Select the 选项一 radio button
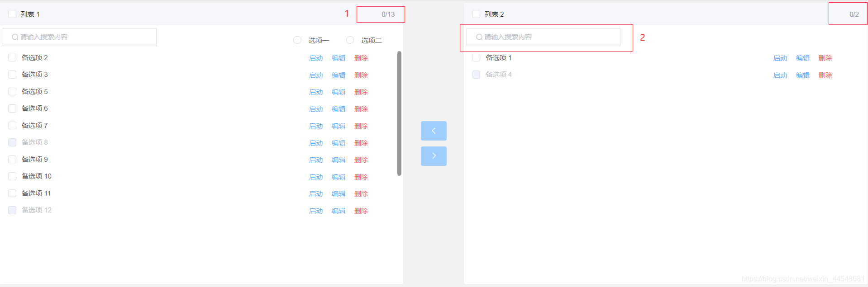868x287 pixels. click(x=297, y=40)
